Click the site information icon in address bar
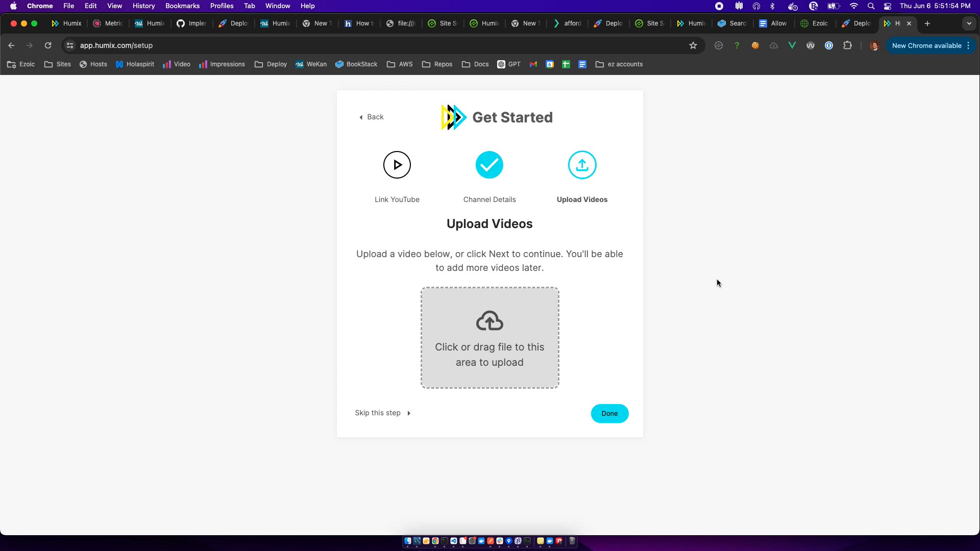Image resolution: width=980 pixels, height=551 pixels. click(x=70, y=45)
